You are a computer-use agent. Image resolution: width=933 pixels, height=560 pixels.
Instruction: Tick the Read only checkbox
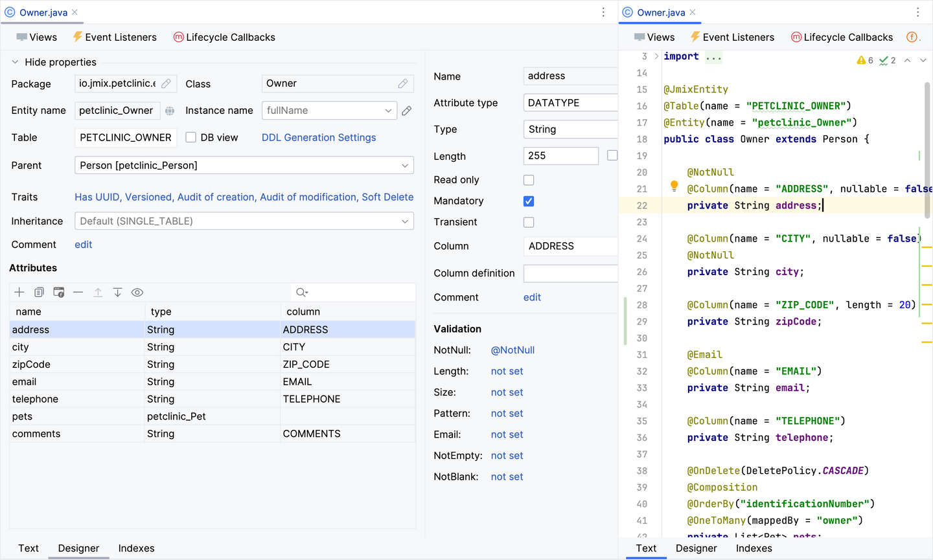[529, 180]
